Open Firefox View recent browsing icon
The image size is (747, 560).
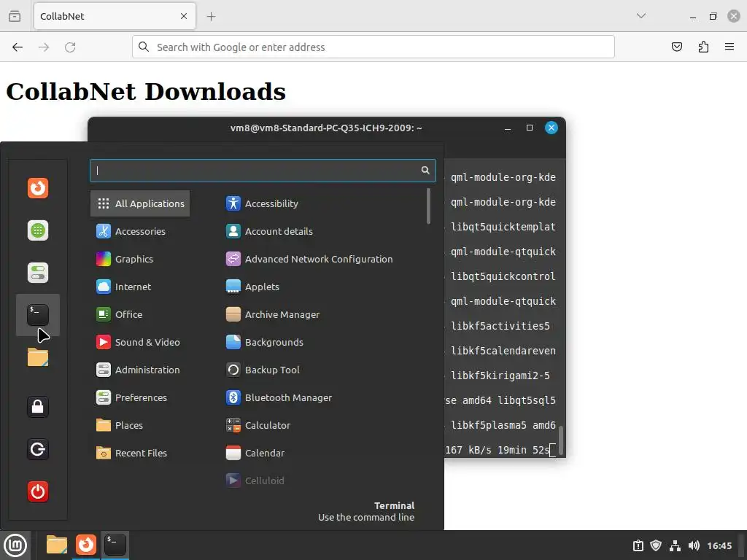[x=15, y=16]
